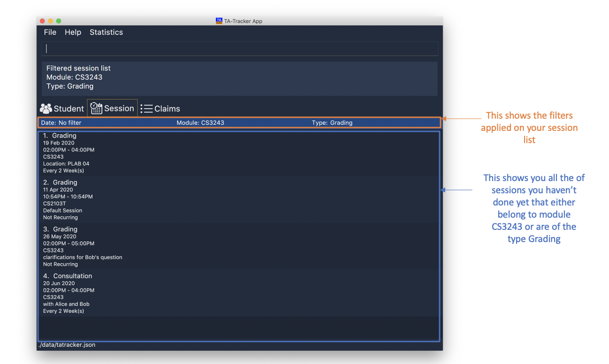Click the 'Date: No filter' label
The height and width of the screenshot is (364, 609).
pos(61,123)
